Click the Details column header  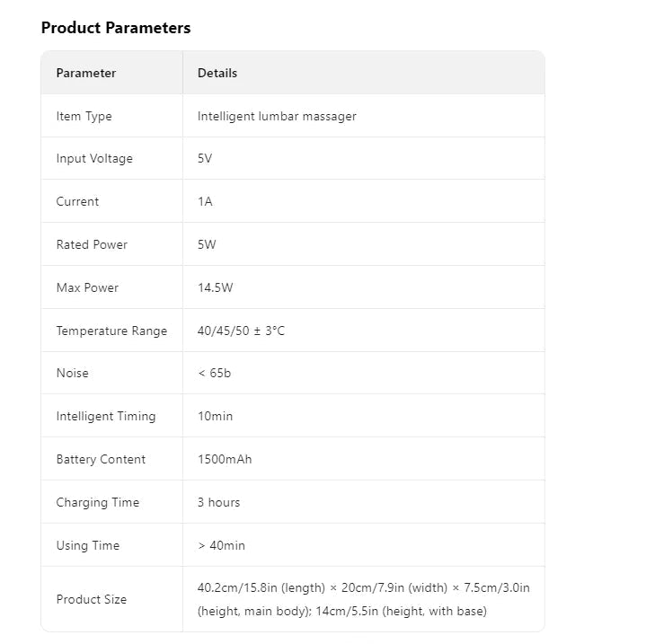tap(217, 73)
